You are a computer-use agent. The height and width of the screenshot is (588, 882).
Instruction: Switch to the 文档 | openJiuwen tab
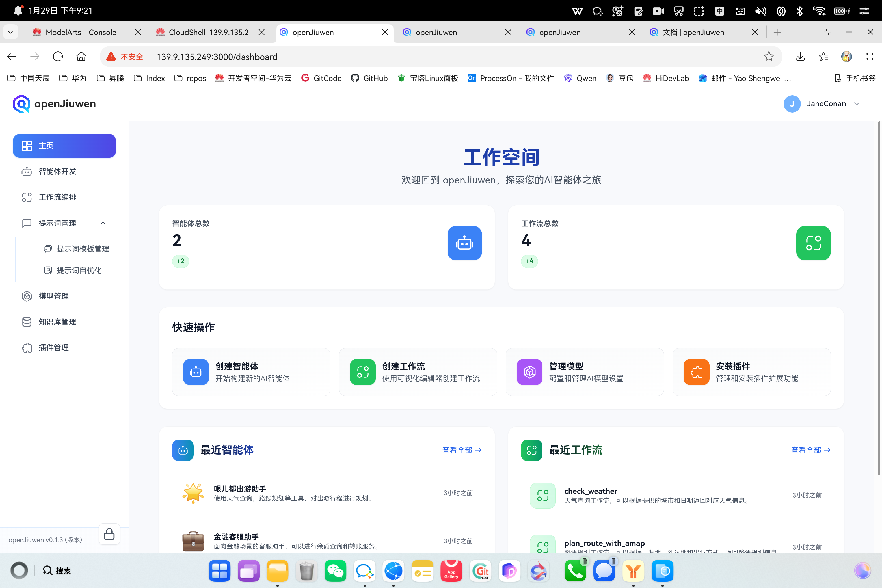pos(693,32)
